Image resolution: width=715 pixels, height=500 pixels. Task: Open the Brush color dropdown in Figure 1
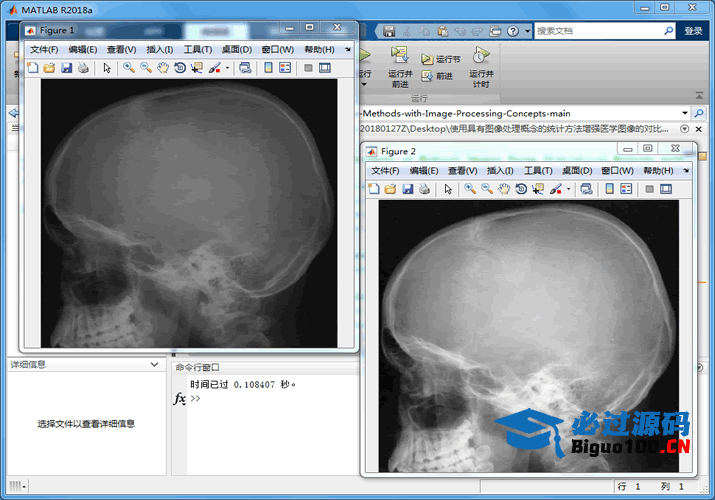[228, 68]
